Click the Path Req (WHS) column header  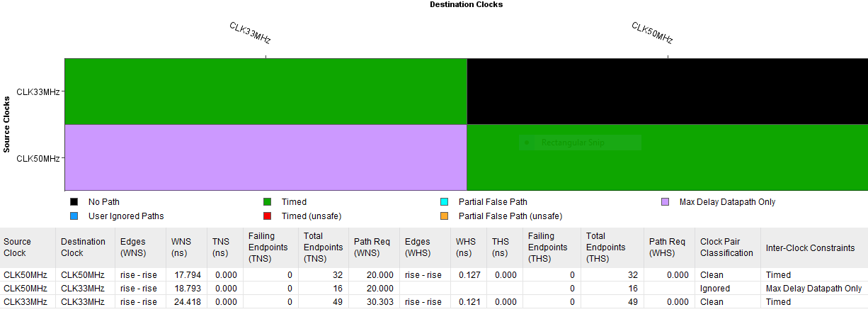pos(669,247)
